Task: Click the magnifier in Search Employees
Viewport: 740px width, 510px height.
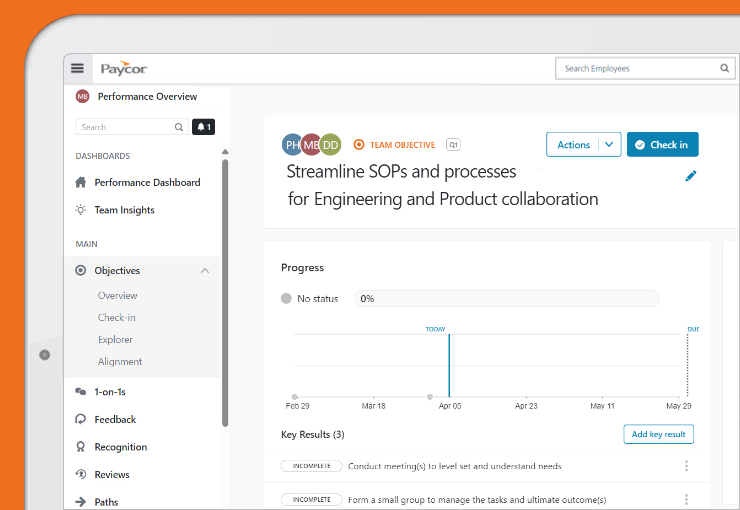Action: pos(724,68)
